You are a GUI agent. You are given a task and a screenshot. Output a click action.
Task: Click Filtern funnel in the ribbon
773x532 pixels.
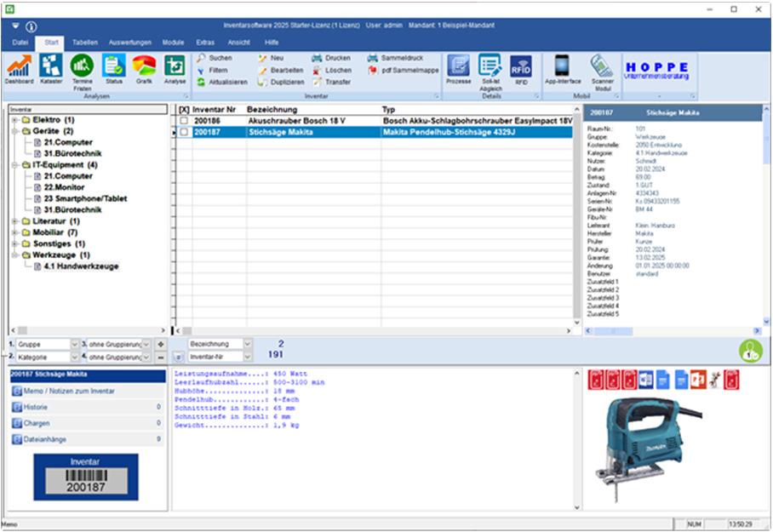(x=213, y=71)
